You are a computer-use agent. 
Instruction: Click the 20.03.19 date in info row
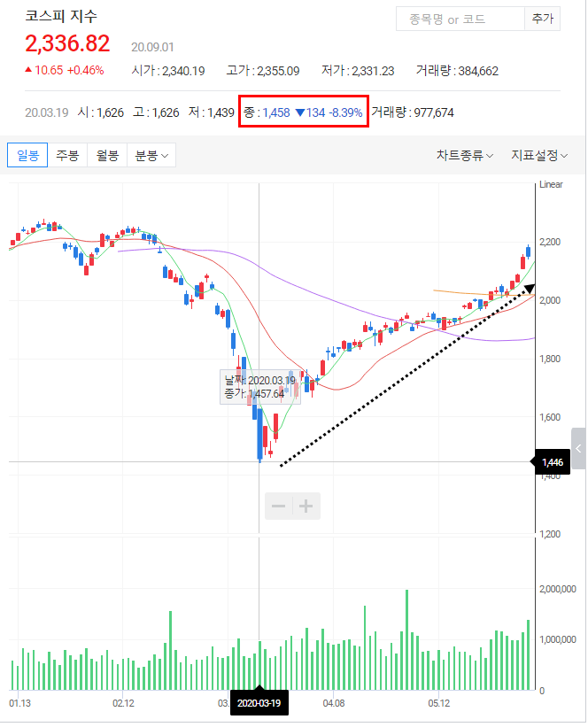click(46, 112)
